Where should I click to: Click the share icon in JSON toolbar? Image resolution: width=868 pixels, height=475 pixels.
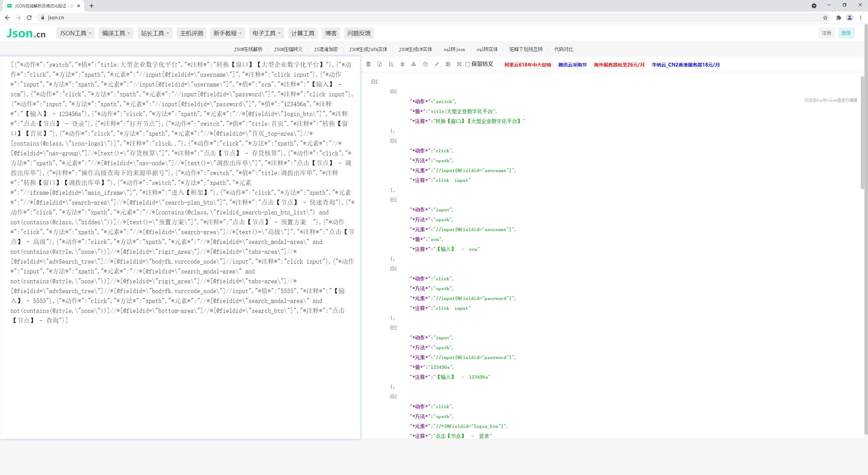pos(448,64)
